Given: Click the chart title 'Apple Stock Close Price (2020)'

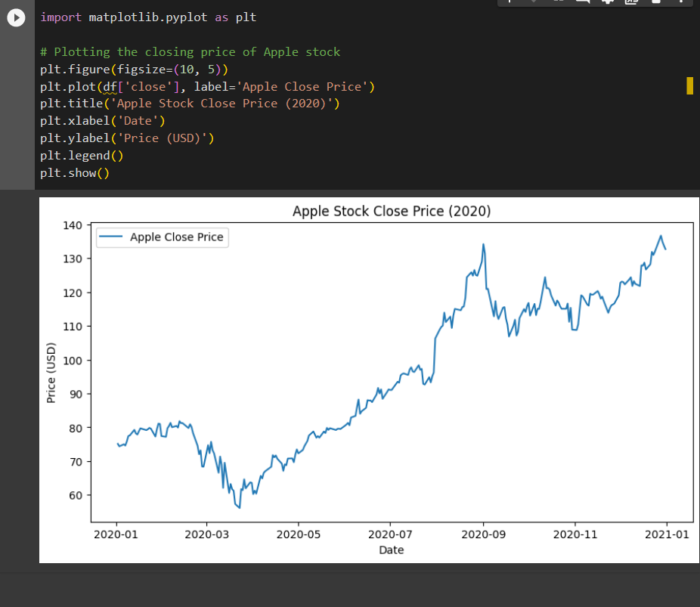Looking at the screenshot, I should [392, 211].
